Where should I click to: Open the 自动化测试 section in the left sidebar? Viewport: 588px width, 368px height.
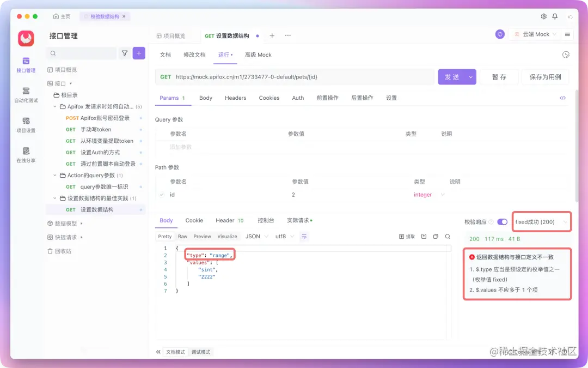[26, 95]
